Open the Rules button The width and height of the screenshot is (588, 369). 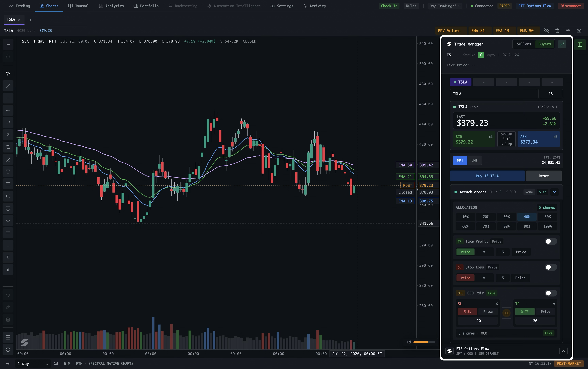411,6
